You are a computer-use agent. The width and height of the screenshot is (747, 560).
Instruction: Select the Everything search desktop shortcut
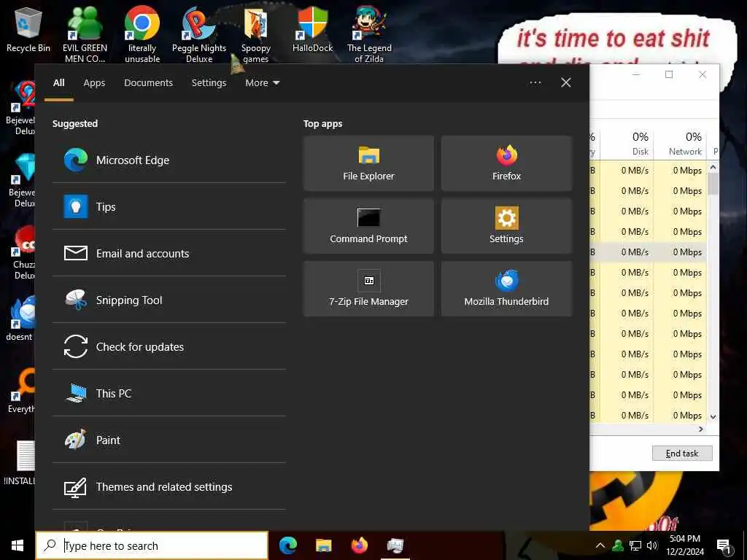(20, 391)
